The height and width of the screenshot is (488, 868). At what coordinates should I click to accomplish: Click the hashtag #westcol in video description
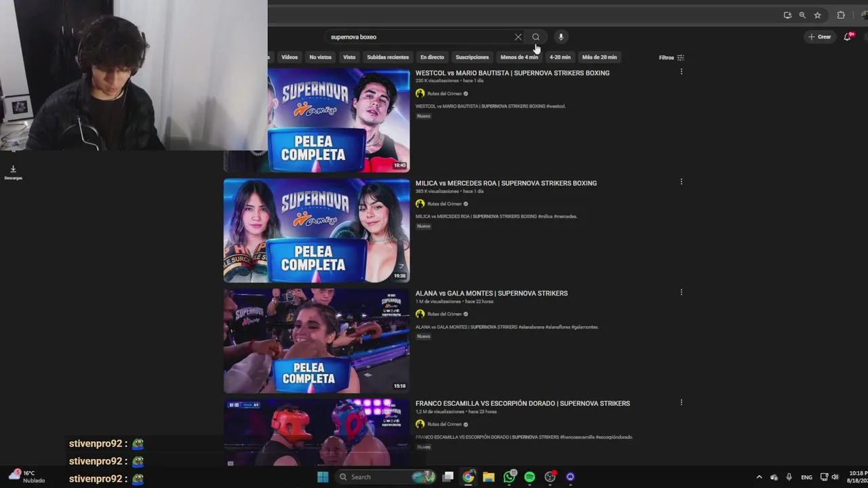coord(555,106)
